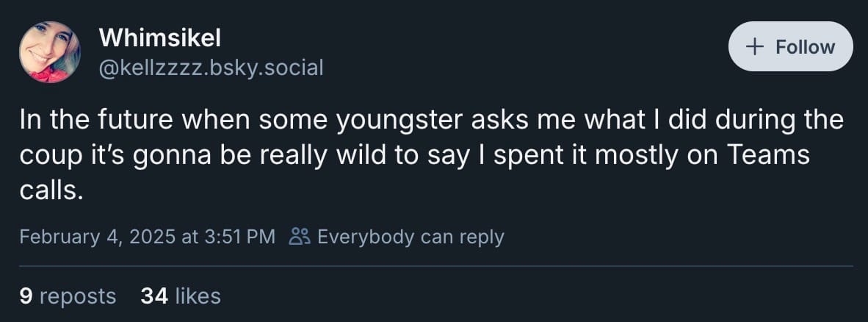Click the 3:51 PM time text
Screen dimensions: 868x322
click(233, 237)
